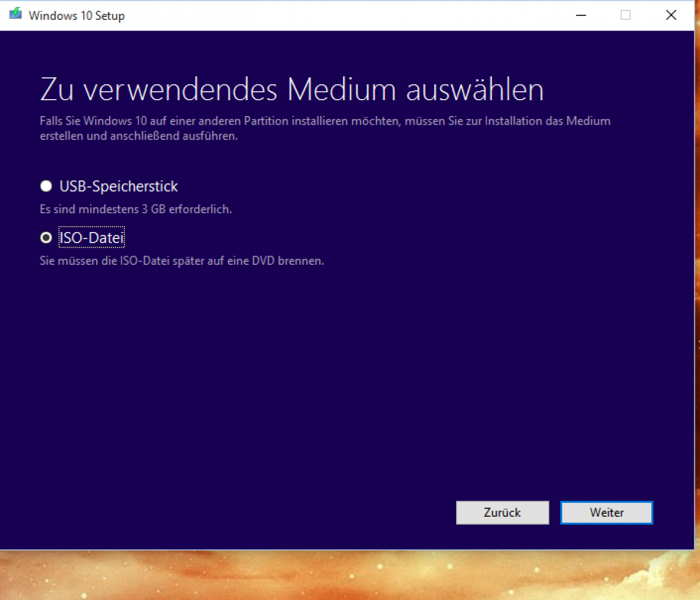Close the Windows 10 Setup window
The width and height of the screenshot is (700, 600).
(x=671, y=15)
